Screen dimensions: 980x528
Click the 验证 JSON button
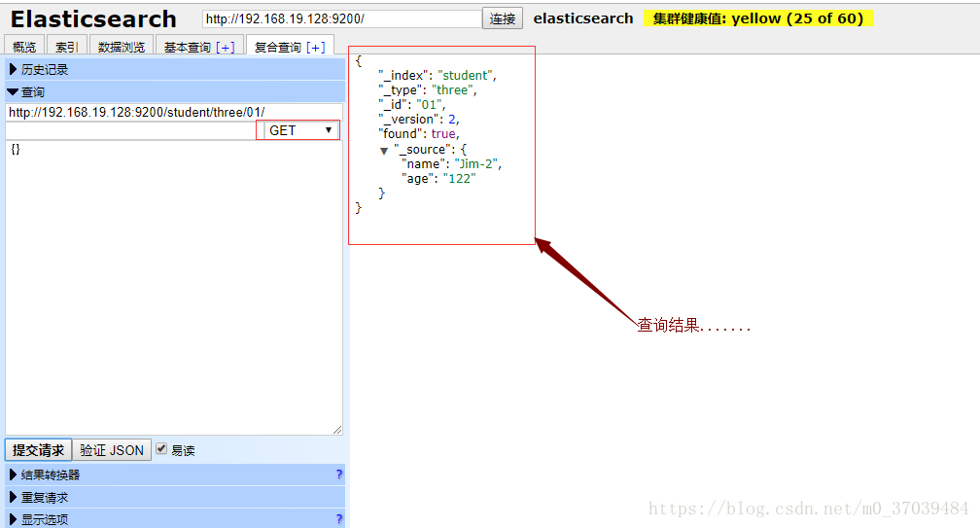pos(112,450)
